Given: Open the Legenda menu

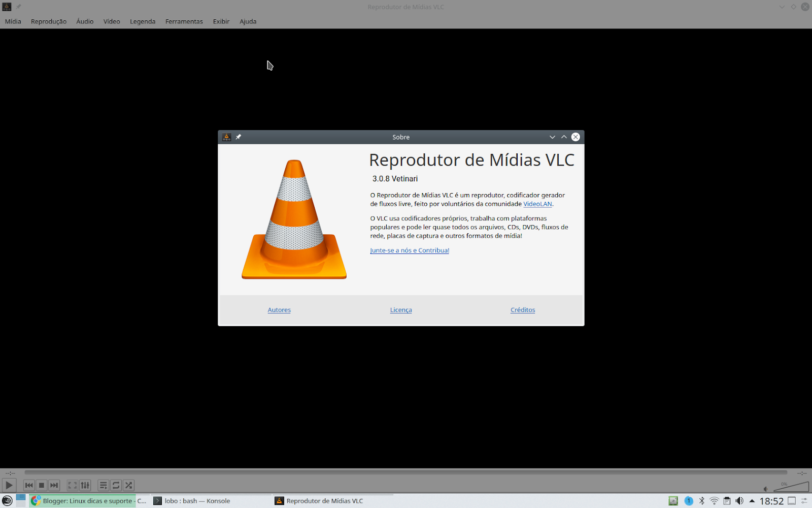Looking at the screenshot, I should click(x=143, y=21).
